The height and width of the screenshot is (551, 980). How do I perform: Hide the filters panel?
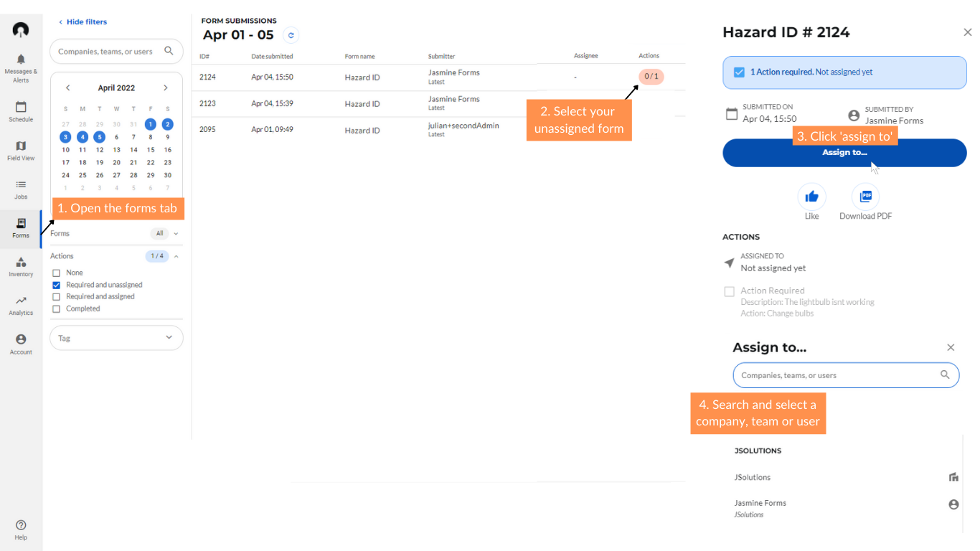click(x=83, y=22)
